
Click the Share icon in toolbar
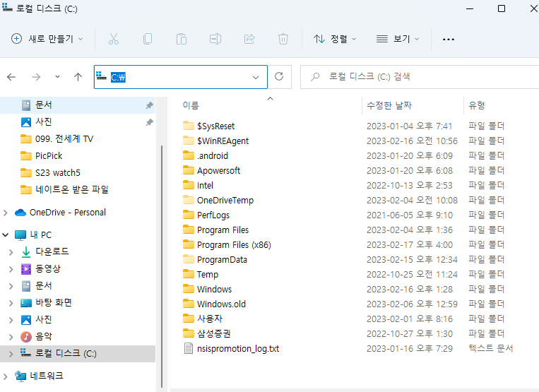(x=249, y=39)
